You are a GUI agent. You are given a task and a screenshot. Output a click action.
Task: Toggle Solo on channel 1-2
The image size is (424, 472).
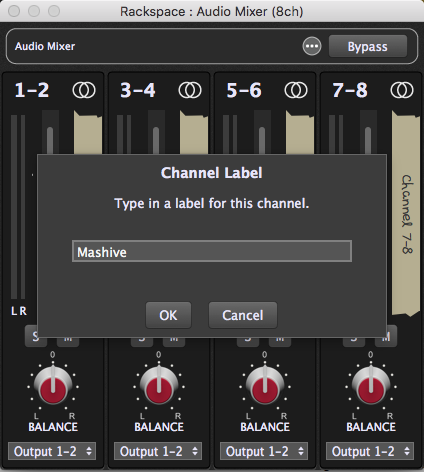36,336
